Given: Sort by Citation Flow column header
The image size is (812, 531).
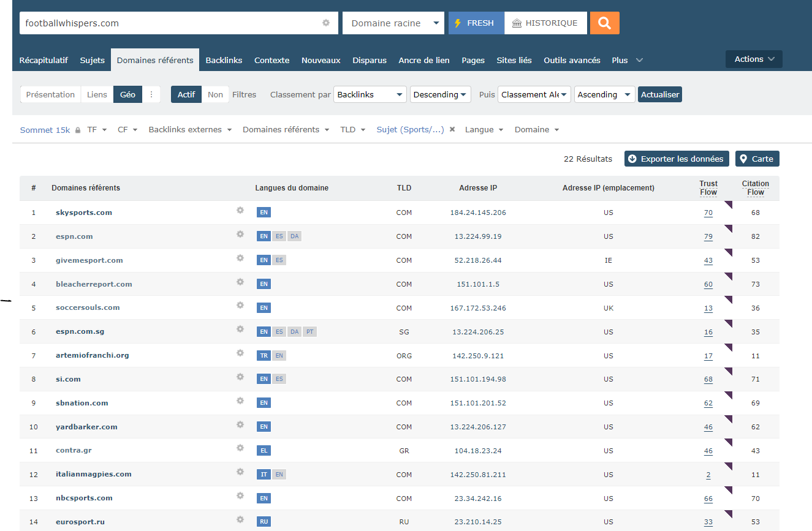Looking at the screenshot, I should (755, 187).
